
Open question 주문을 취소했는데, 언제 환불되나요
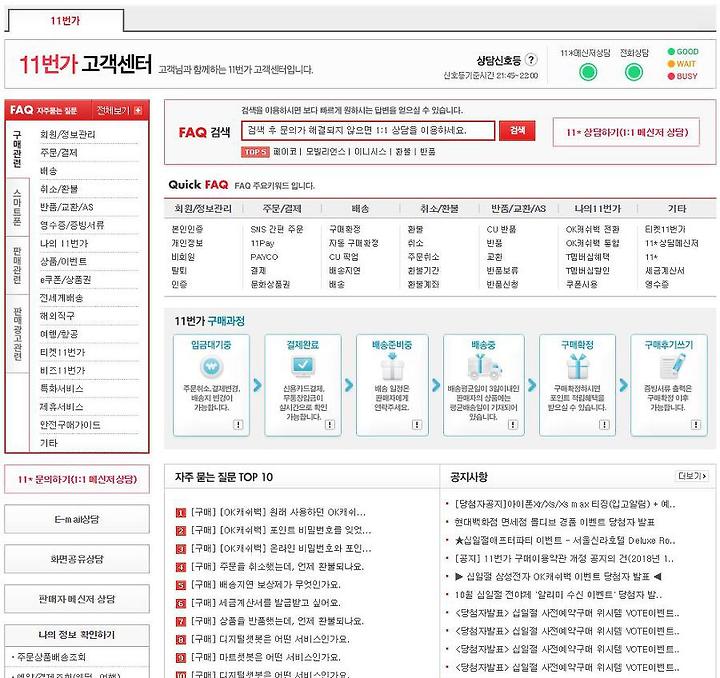pos(277,567)
